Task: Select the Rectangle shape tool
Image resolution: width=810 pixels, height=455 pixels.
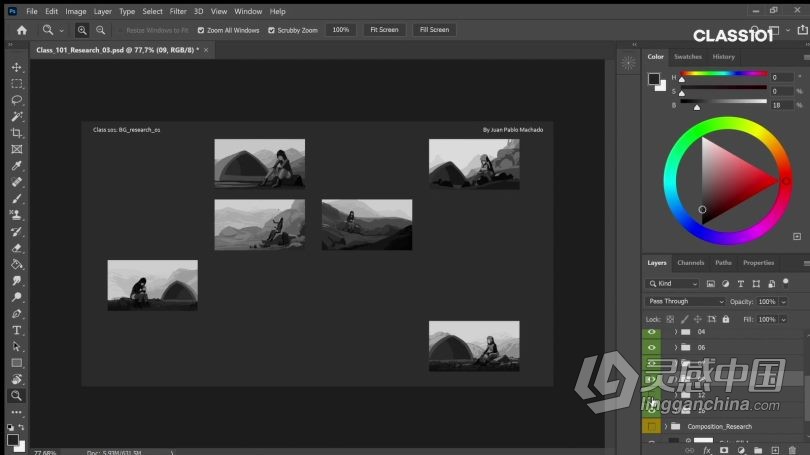Action: pyautogui.click(x=17, y=363)
